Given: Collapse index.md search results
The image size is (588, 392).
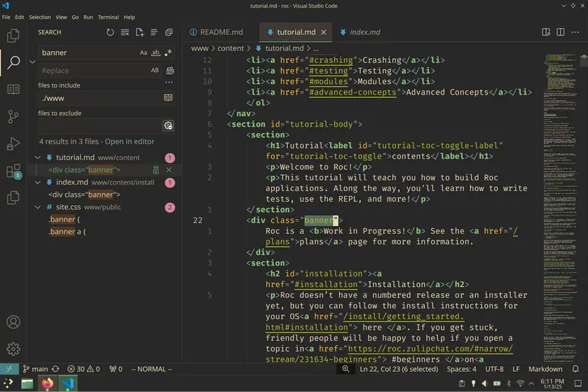Looking at the screenshot, I should click(38, 182).
